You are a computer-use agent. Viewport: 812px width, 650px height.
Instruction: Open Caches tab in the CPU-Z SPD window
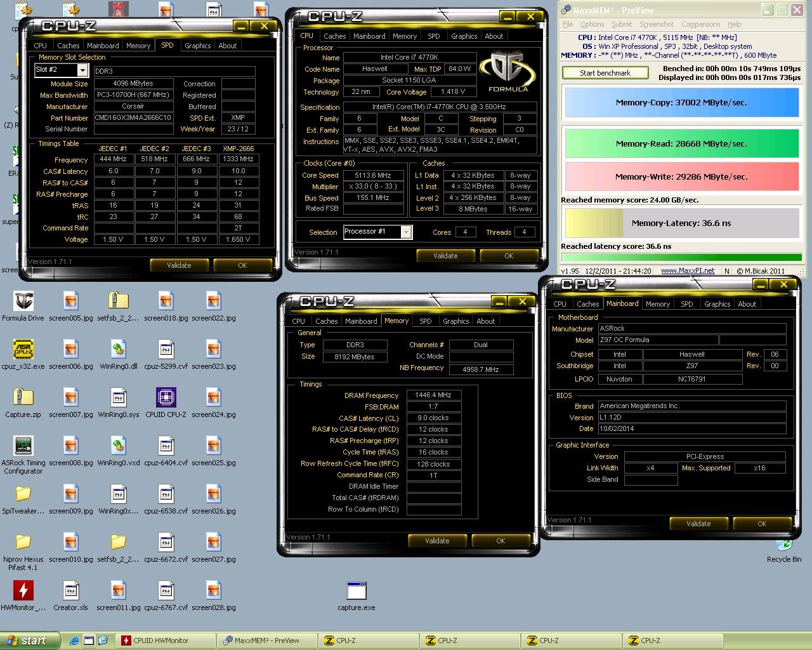coord(68,46)
